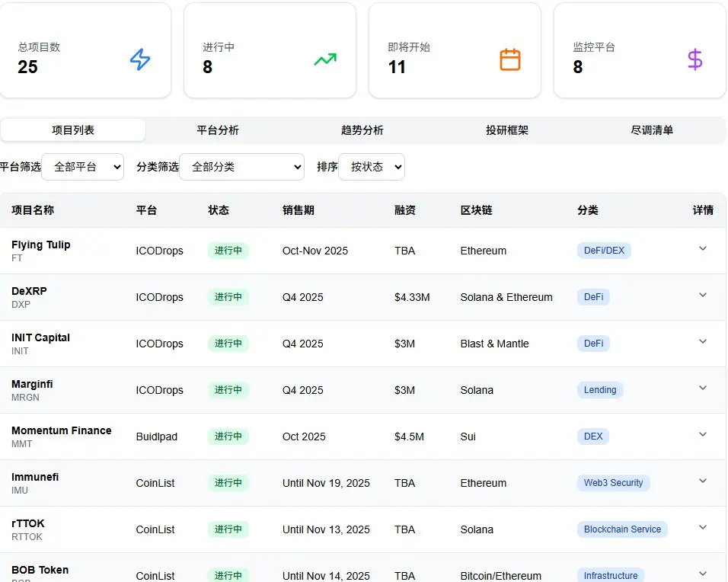Click the Web3 Security tag on Immunefi row

pos(613,483)
